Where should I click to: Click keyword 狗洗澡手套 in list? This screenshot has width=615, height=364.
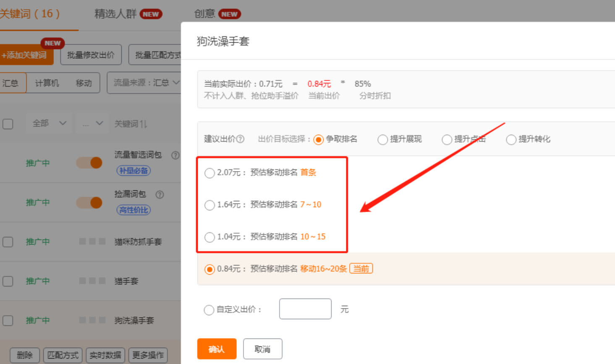point(134,320)
